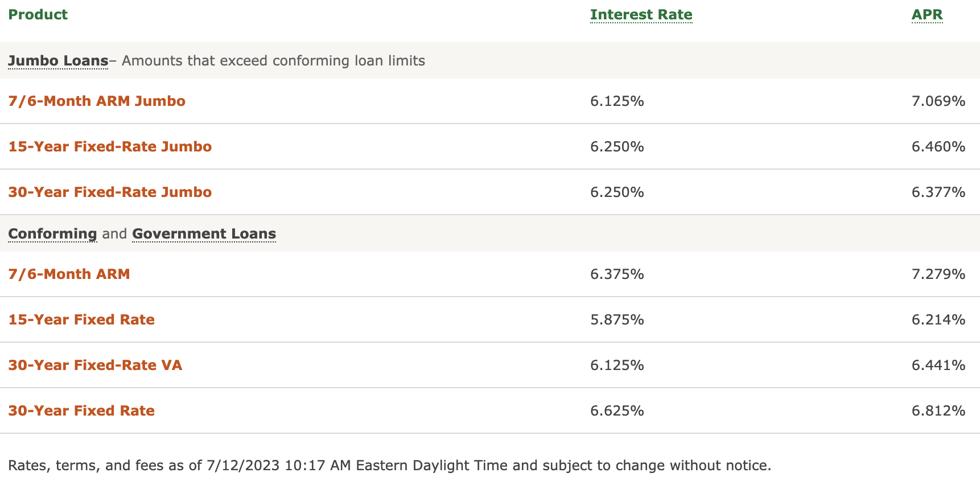Click the Government Loans term
The image size is (980, 485).
point(204,234)
